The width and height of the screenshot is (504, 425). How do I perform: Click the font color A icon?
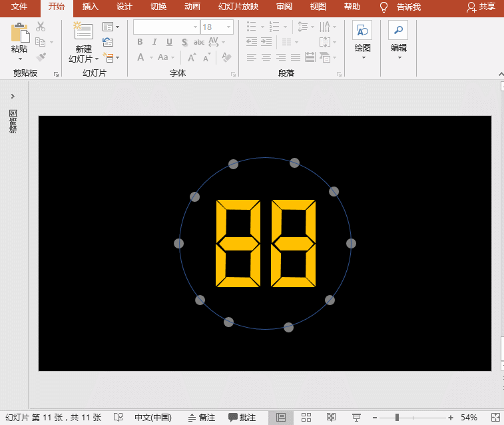coord(140,57)
